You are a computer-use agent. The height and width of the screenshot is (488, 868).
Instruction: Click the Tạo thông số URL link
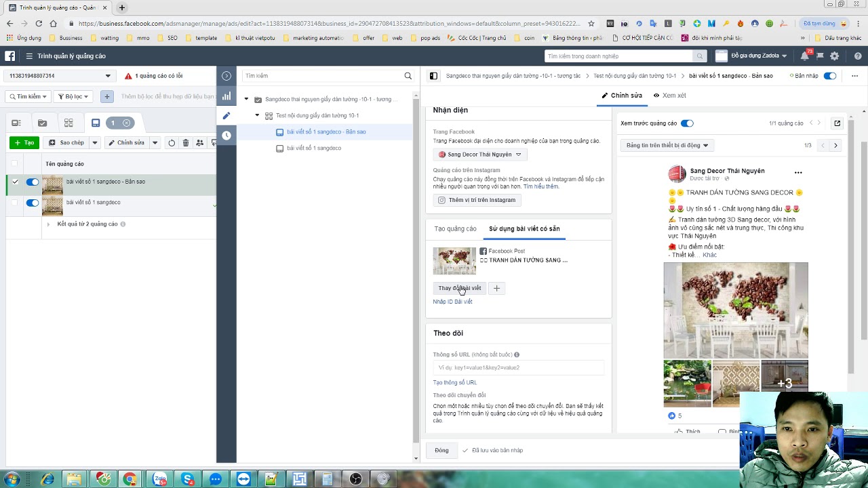[454, 382]
